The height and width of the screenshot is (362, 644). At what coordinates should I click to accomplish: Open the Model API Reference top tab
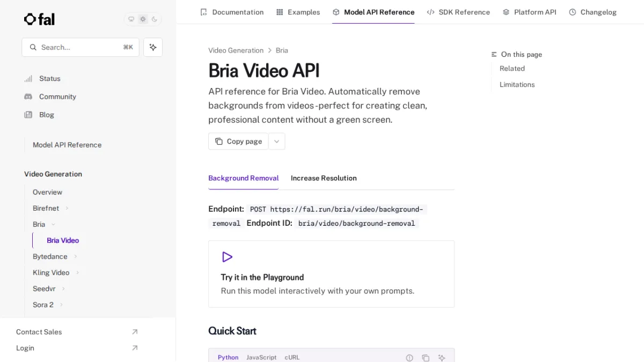[x=374, y=12]
